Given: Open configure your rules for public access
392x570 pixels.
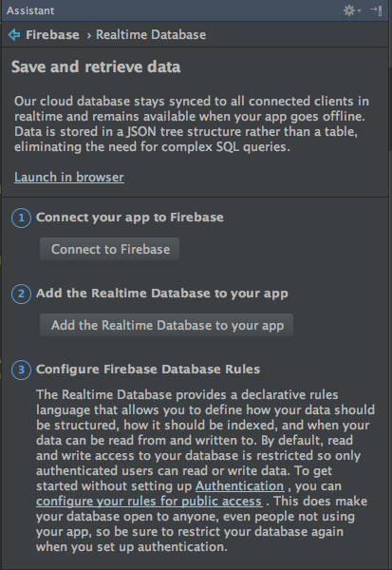Looking at the screenshot, I should [x=149, y=502].
